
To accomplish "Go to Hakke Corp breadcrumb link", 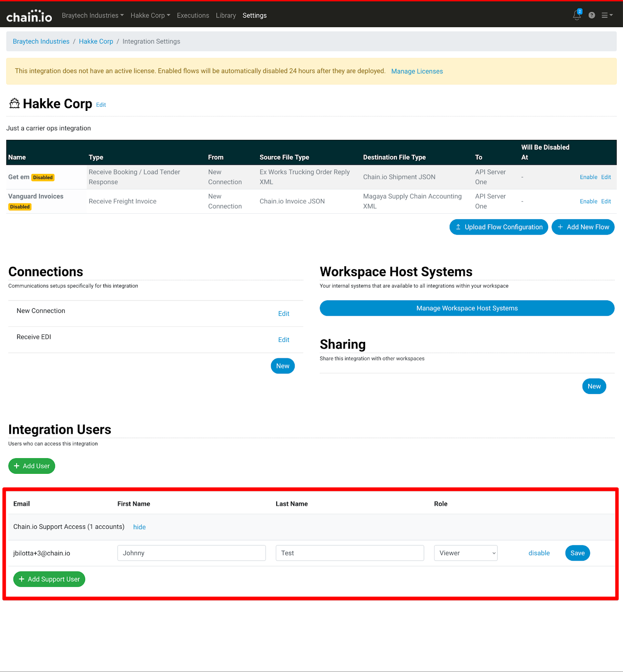I will pyautogui.click(x=96, y=41).
